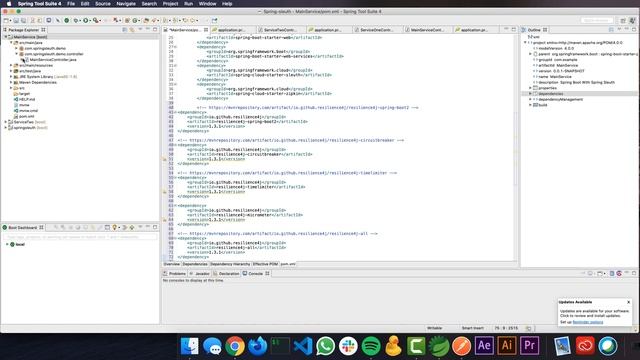The image size is (640, 360).
Task: Open the File menu
Action: 71,4
